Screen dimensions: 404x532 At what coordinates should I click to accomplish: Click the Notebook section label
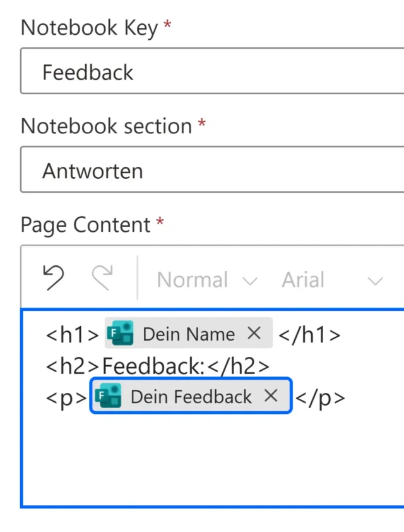click(106, 126)
